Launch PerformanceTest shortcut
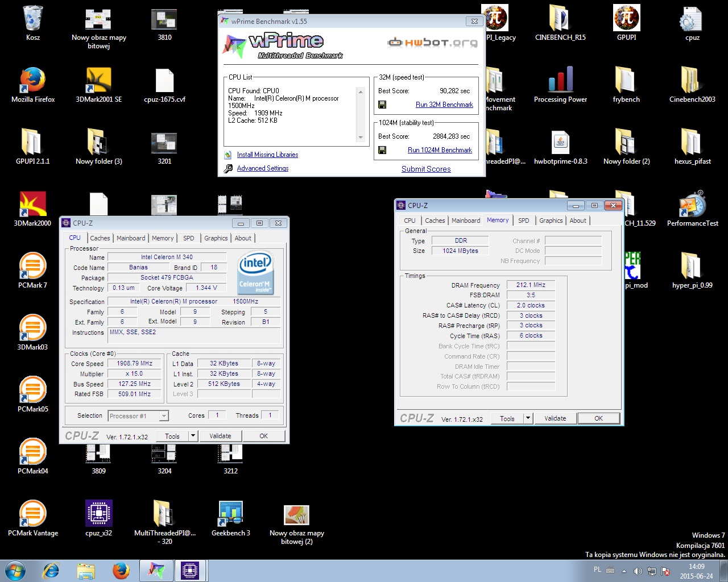The width and height of the screenshot is (728, 582). coord(692,209)
